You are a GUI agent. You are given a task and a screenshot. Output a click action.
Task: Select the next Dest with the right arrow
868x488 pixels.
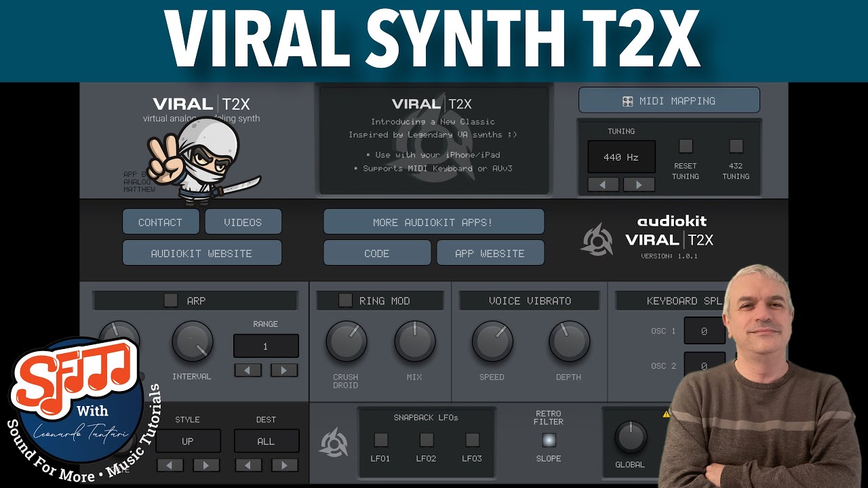pos(284,465)
